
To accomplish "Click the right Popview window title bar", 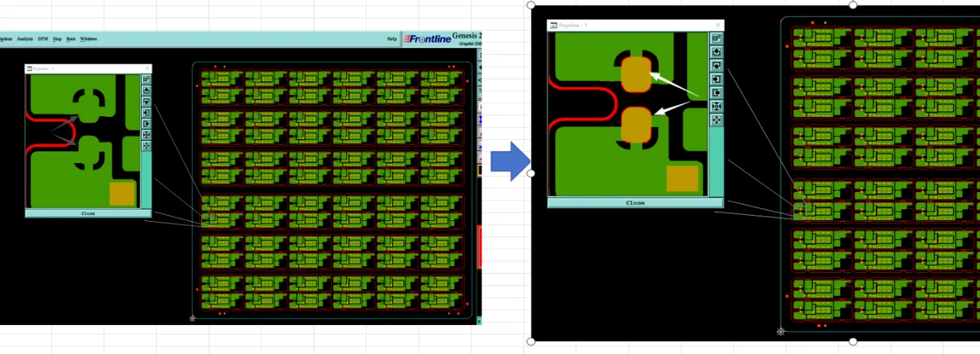I will [x=635, y=25].
